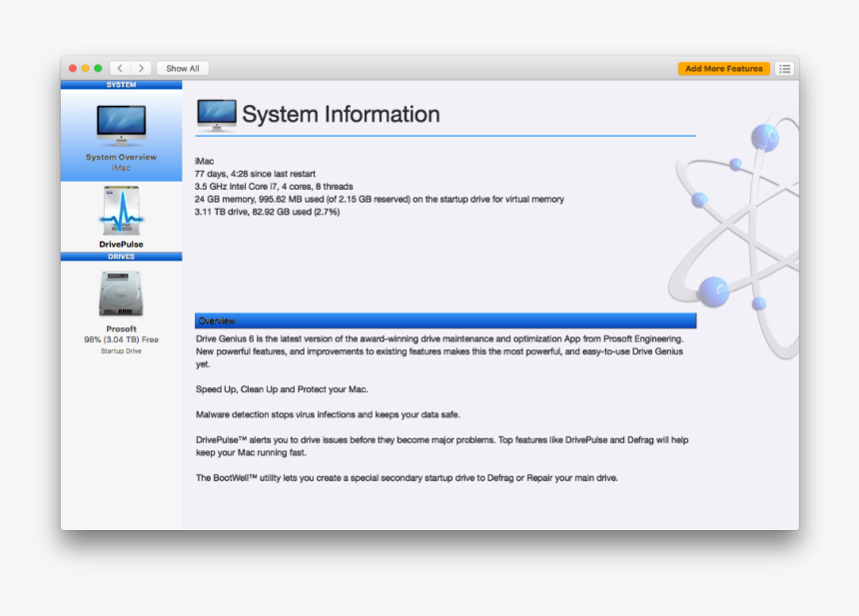859x616 pixels.
Task: Close the window with the red button
Action: [72, 69]
